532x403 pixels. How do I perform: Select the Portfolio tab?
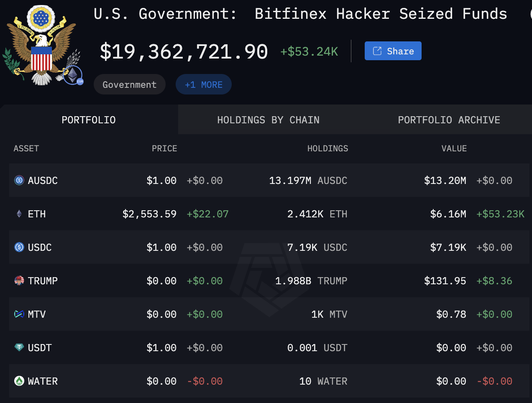click(x=89, y=120)
